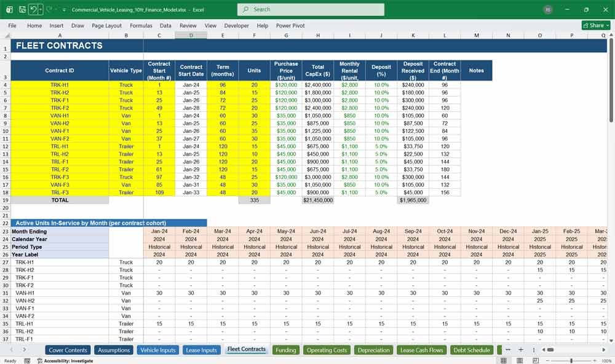Click next sheet navigation arrow
The height and width of the screenshot is (364, 615).
coord(25,349)
